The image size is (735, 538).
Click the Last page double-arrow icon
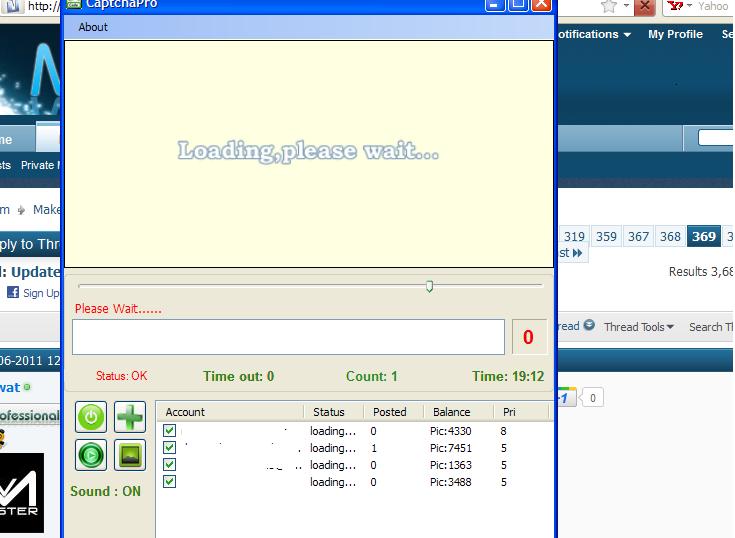(578, 253)
